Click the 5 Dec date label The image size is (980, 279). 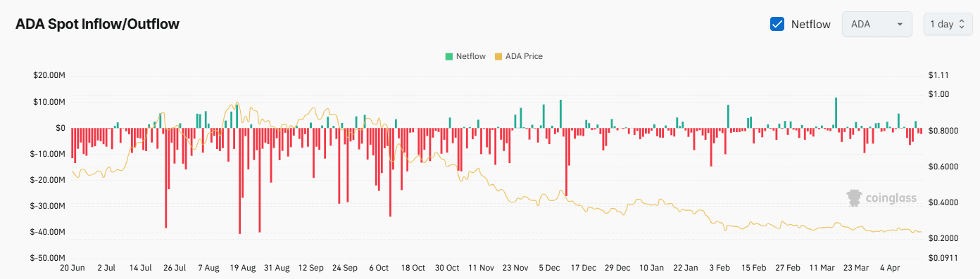coord(550,268)
